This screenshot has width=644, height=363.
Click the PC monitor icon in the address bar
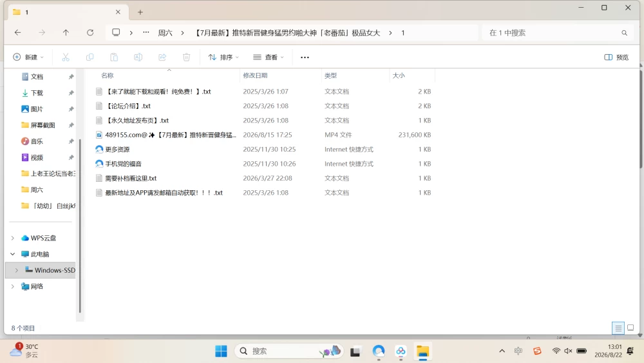click(116, 32)
